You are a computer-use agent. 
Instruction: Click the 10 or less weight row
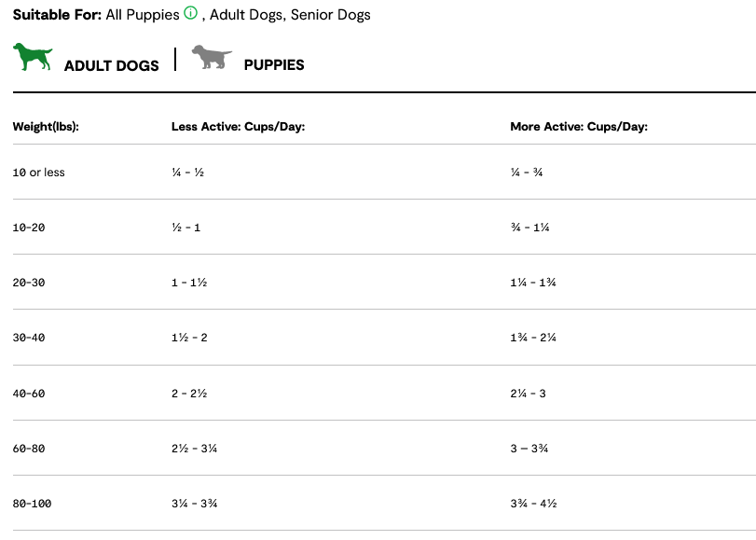(39, 173)
